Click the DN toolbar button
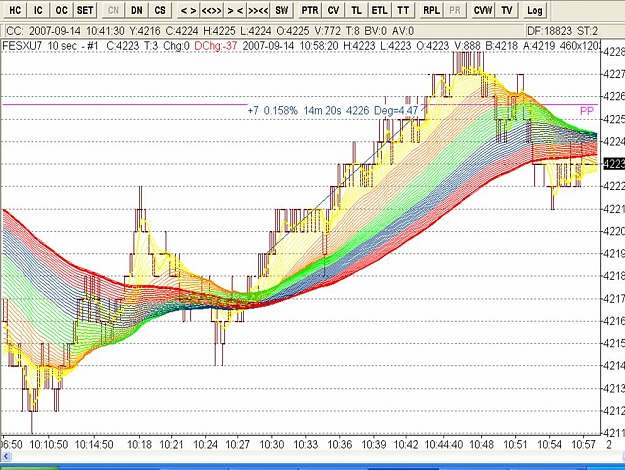 [x=136, y=10]
